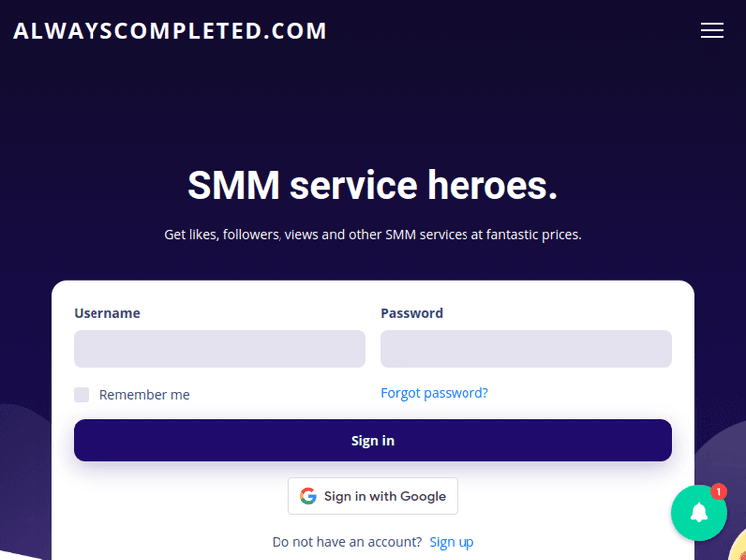Click the Get likes, followers subtitle text

pyautogui.click(x=373, y=235)
